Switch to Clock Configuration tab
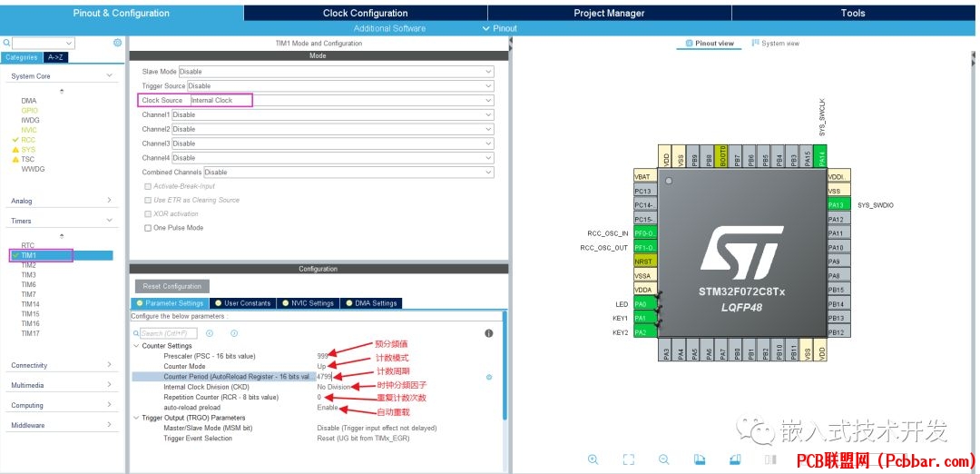This screenshot has width=980, height=474. (x=366, y=13)
